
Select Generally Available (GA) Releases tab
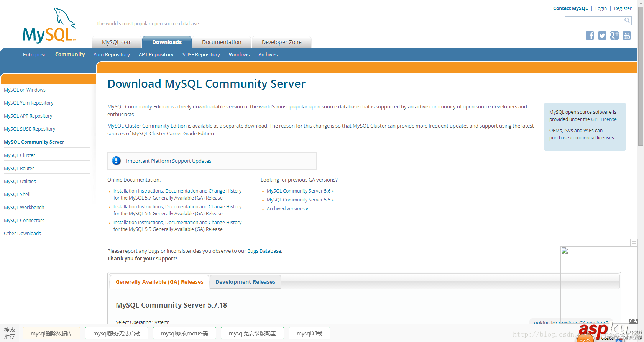tap(159, 282)
